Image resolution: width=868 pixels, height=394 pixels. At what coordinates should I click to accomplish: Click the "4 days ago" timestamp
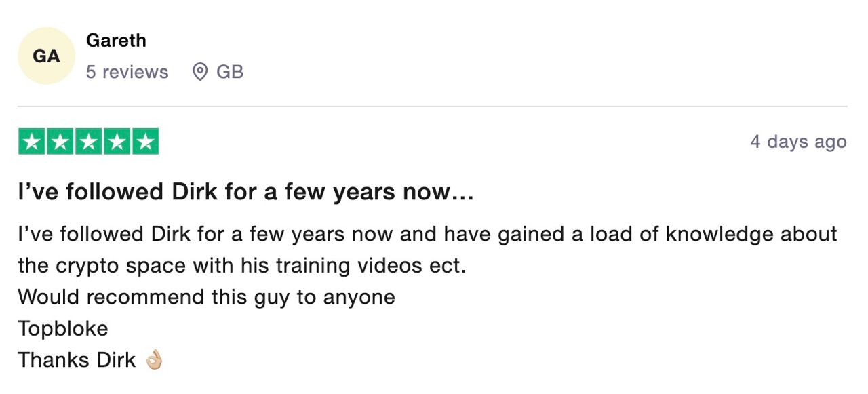pyautogui.click(x=798, y=142)
